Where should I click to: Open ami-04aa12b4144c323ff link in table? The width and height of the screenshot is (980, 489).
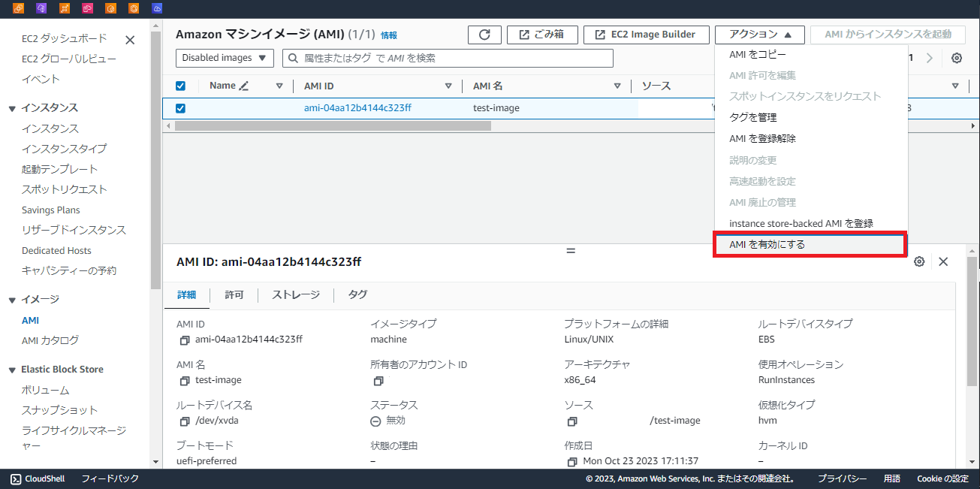(x=357, y=108)
